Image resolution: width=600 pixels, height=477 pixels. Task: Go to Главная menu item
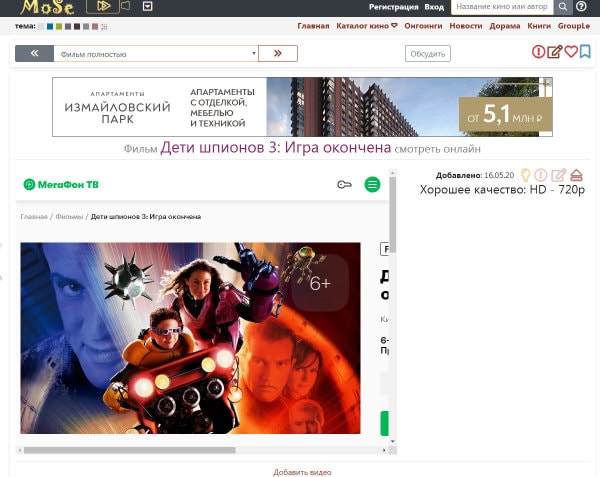(313, 26)
